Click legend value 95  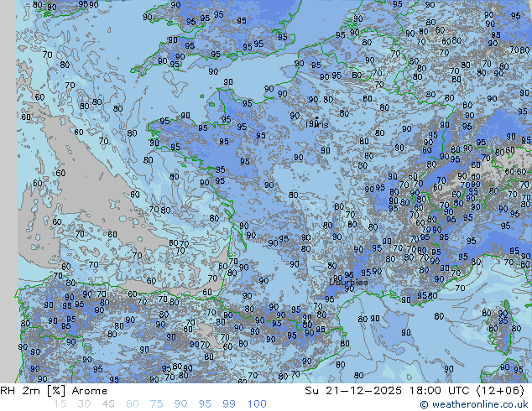(x=205, y=404)
